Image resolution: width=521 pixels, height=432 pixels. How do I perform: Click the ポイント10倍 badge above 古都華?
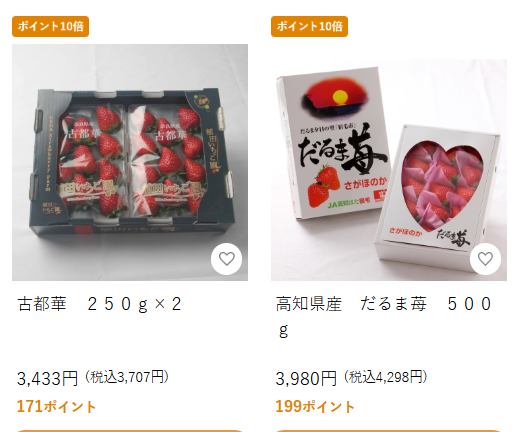(50, 26)
